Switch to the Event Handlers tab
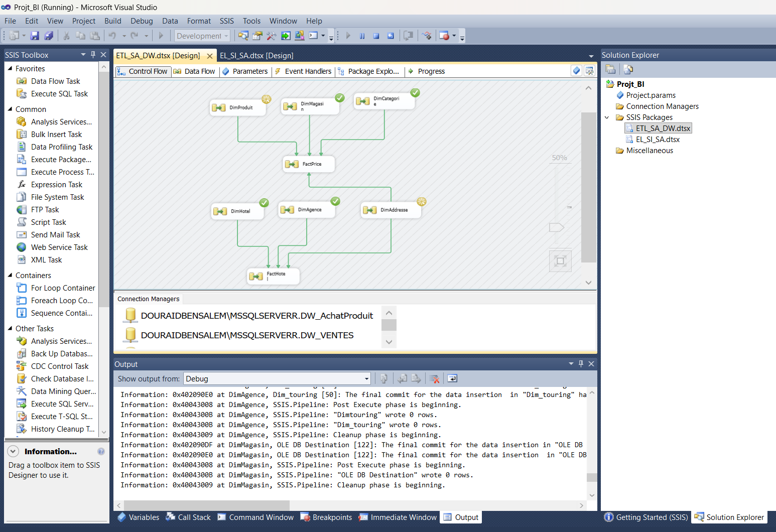The width and height of the screenshot is (776, 532). coord(303,71)
